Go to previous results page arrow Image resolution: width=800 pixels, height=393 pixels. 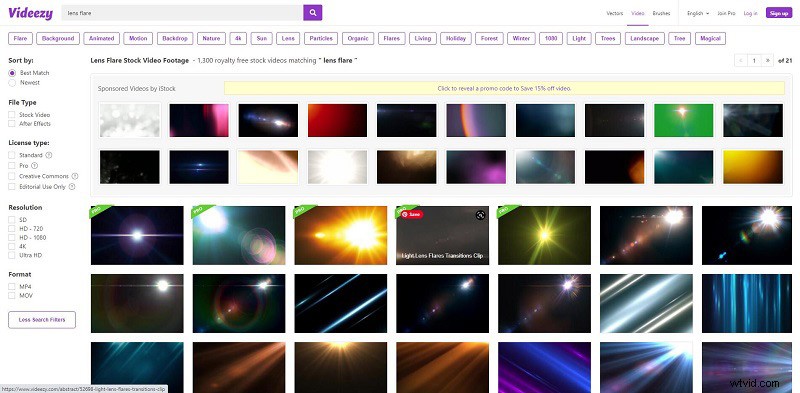coord(741,61)
